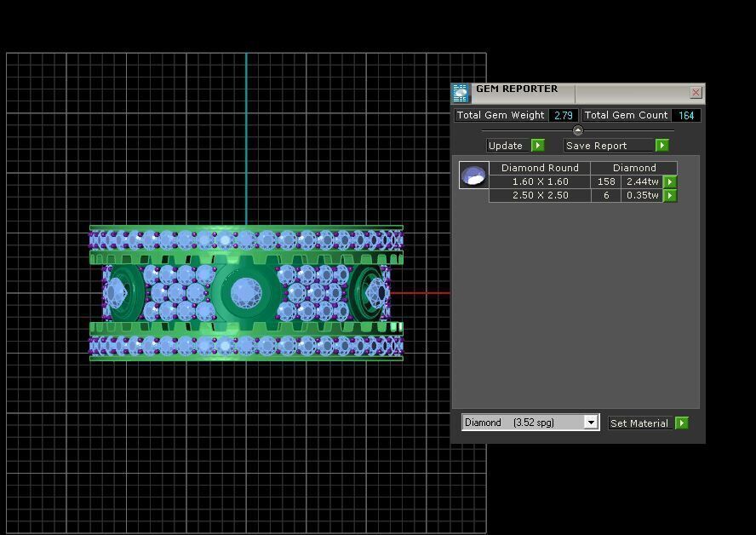Click the Gem Reporter panel icon
The image size is (756, 535).
(x=461, y=93)
